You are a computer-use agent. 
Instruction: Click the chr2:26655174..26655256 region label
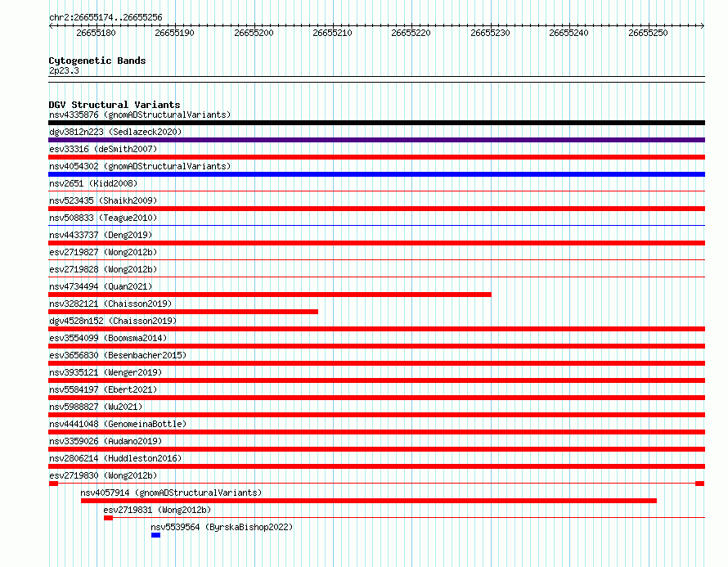tap(106, 17)
